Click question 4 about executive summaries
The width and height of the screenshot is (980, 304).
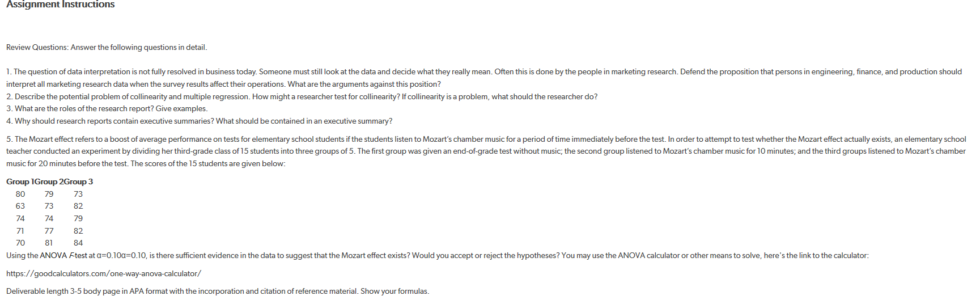tap(200, 121)
